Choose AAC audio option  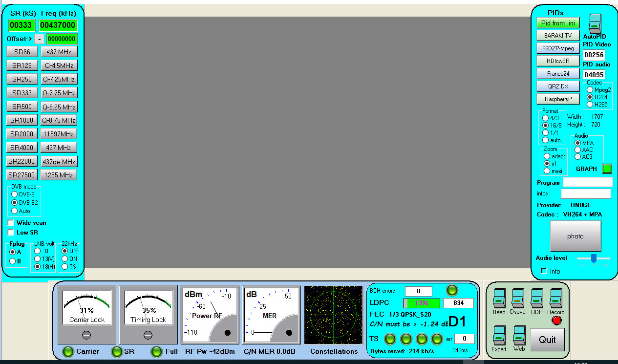coord(578,150)
